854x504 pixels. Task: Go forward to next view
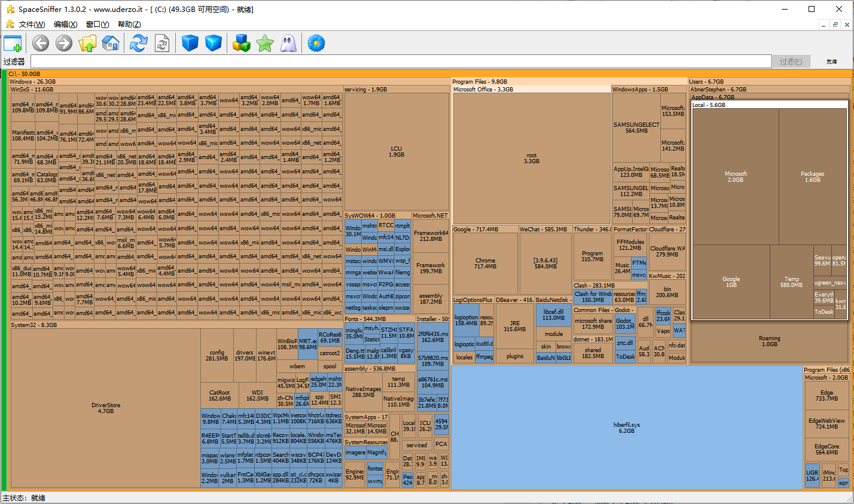pos(64,43)
